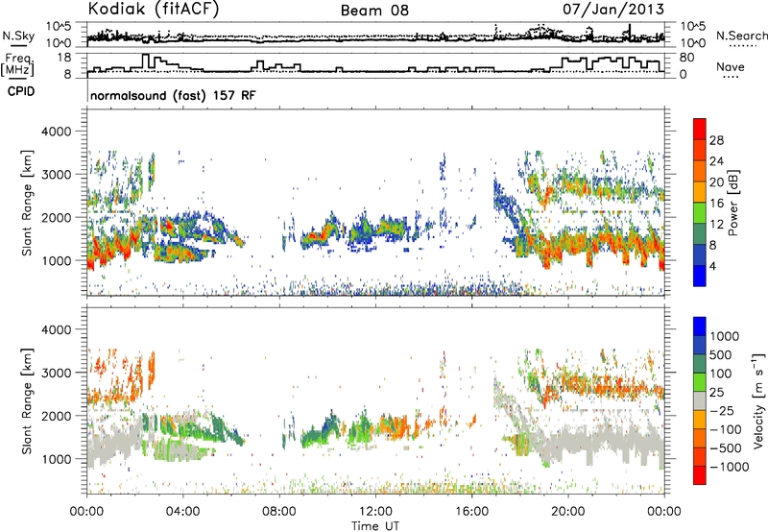The height and width of the screenshot is (532, 768).
Task: Click the '20:00' time axis label
Action: [567, 512]
